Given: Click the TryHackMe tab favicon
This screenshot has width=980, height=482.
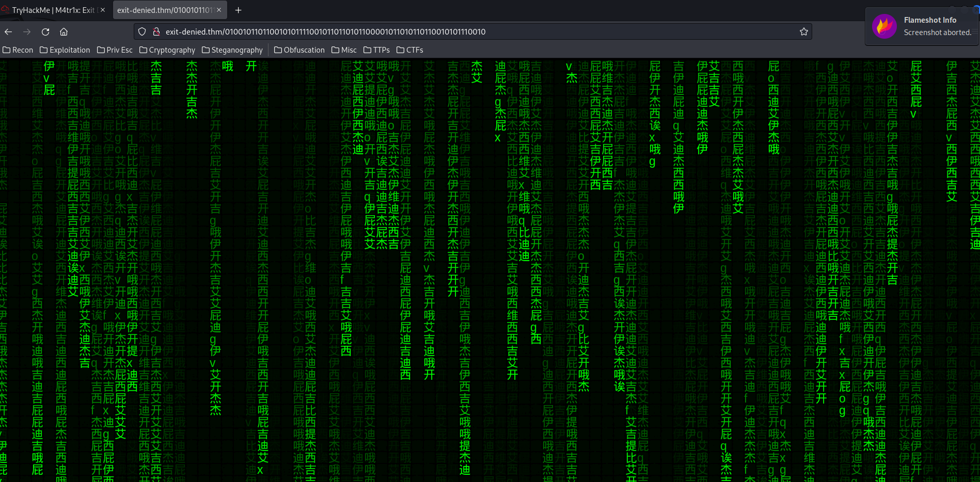Looking at the screenshot, I should 5,10.
